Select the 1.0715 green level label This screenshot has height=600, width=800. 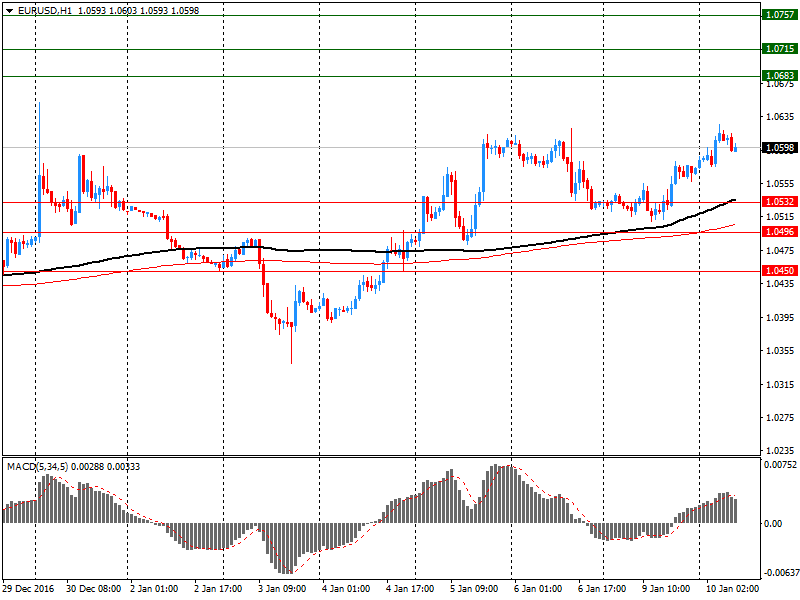tap(780, 48)
